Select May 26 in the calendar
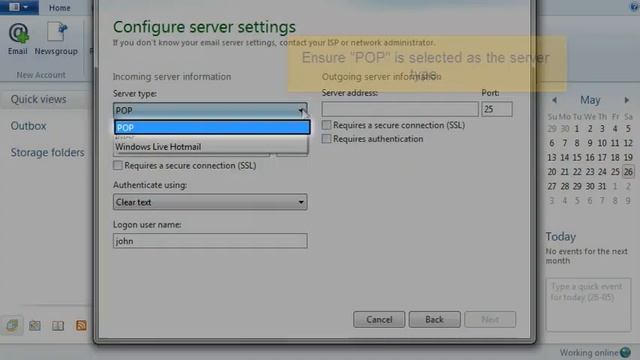 (x=628, y=172)
